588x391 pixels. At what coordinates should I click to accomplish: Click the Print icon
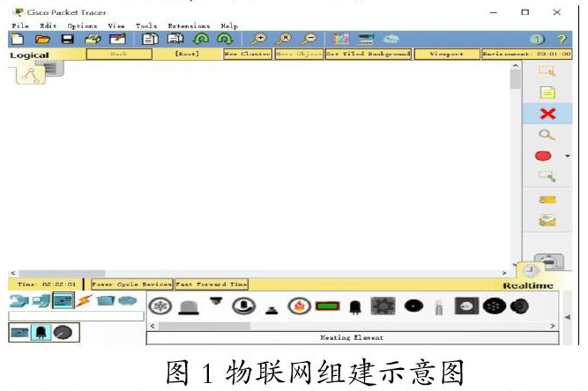coord(93,39)
